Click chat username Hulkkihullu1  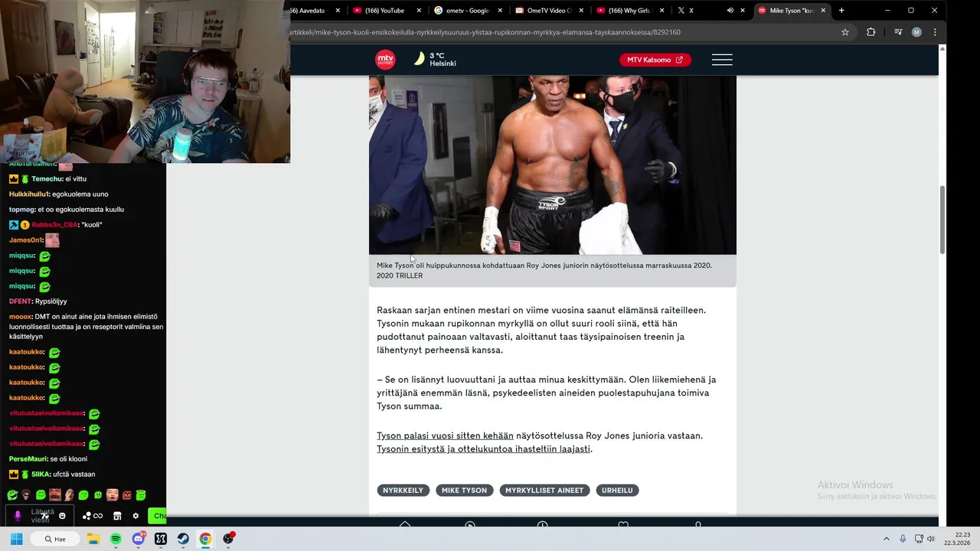point(29,194)
